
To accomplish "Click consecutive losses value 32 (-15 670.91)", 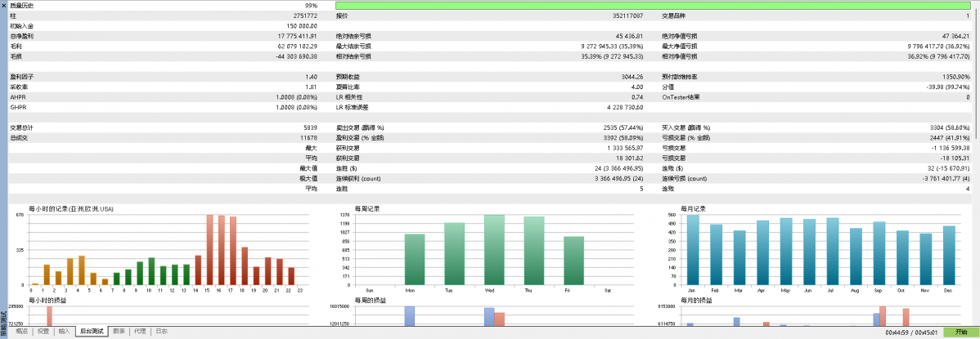I will [x=948, y=168].
